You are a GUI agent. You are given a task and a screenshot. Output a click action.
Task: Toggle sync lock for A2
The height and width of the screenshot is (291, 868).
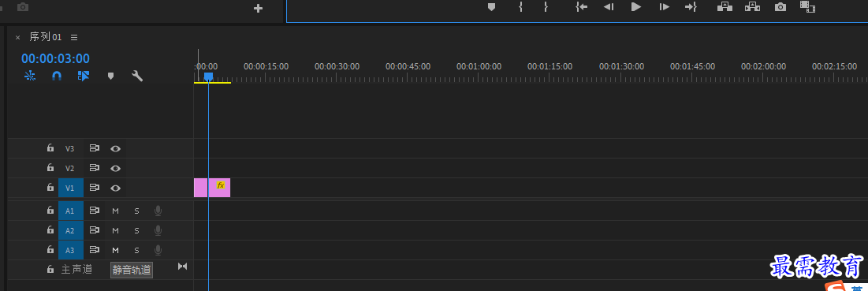click(94, 230)
